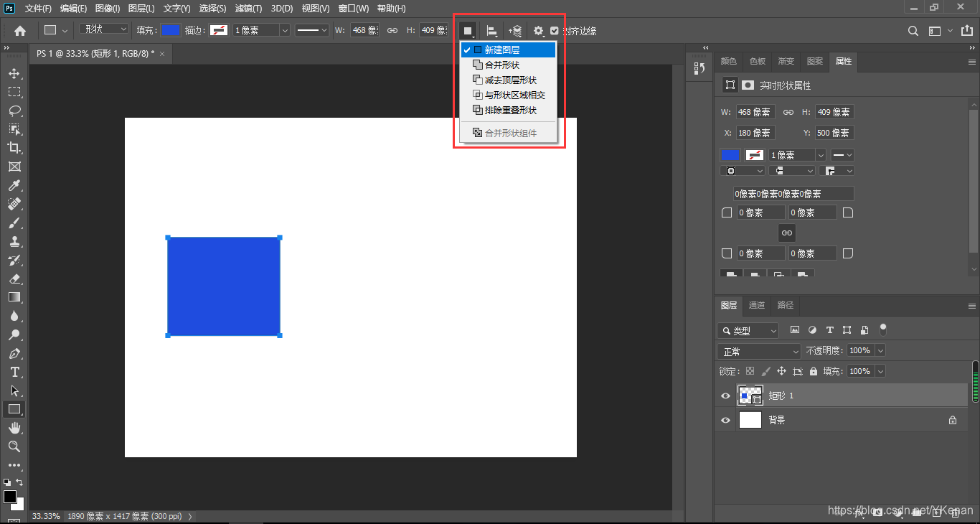Toggle lock position for layer

click(x=781, y=371)
